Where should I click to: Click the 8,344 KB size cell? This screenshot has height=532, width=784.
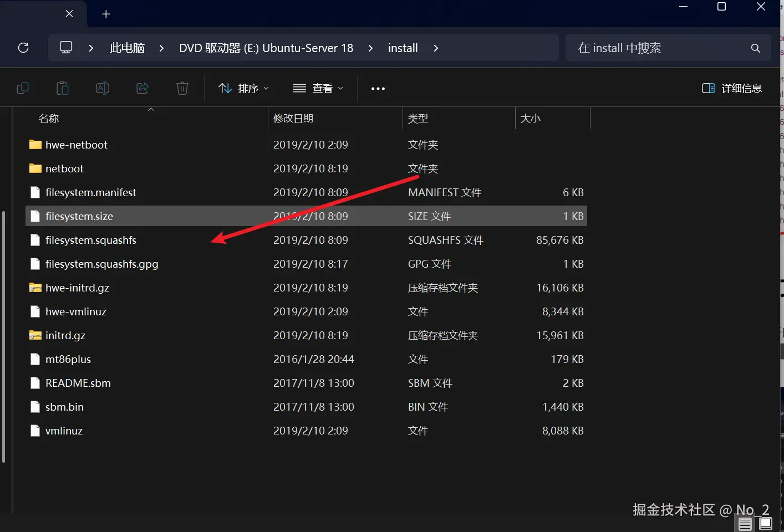point(563,311)
